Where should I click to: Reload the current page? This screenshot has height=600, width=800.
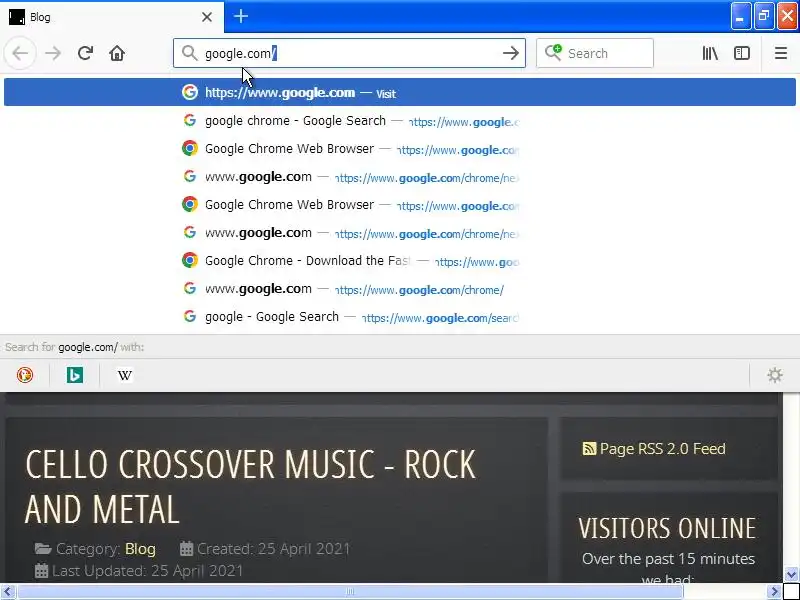(85, 53)
